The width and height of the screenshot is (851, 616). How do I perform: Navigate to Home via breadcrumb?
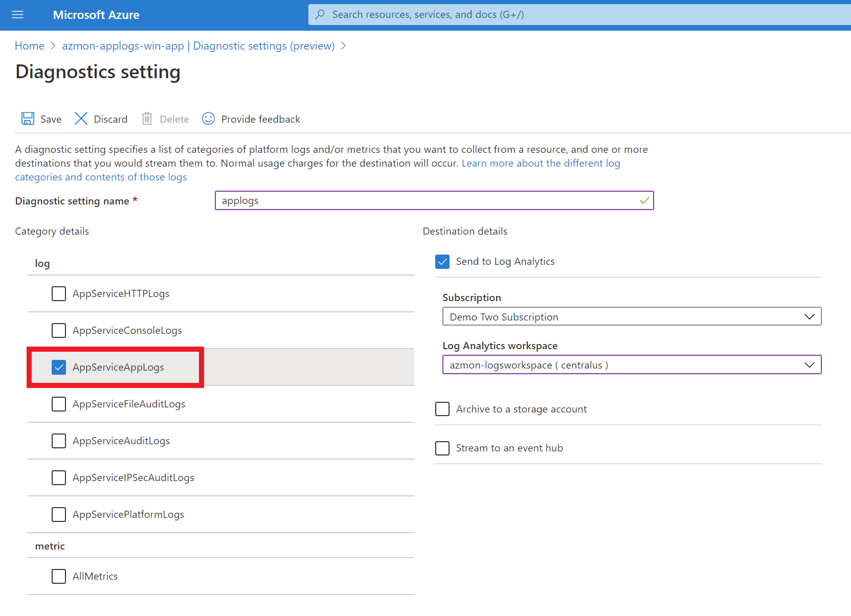pyautogui.click(x=29, y=45)
